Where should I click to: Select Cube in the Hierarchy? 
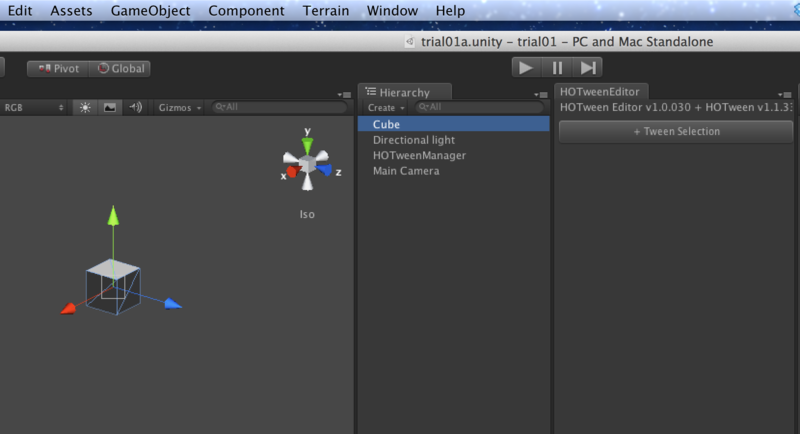[x=454, y=124]
